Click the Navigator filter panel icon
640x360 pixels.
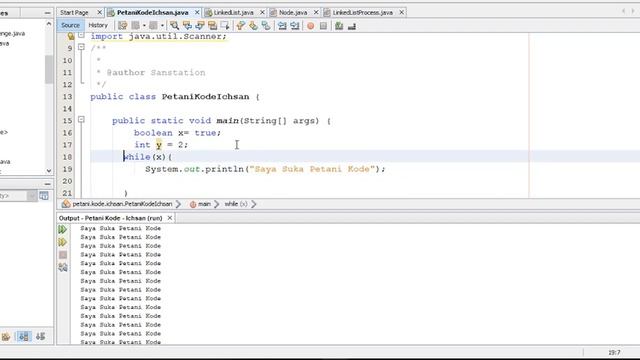click(x=44, y=196)
